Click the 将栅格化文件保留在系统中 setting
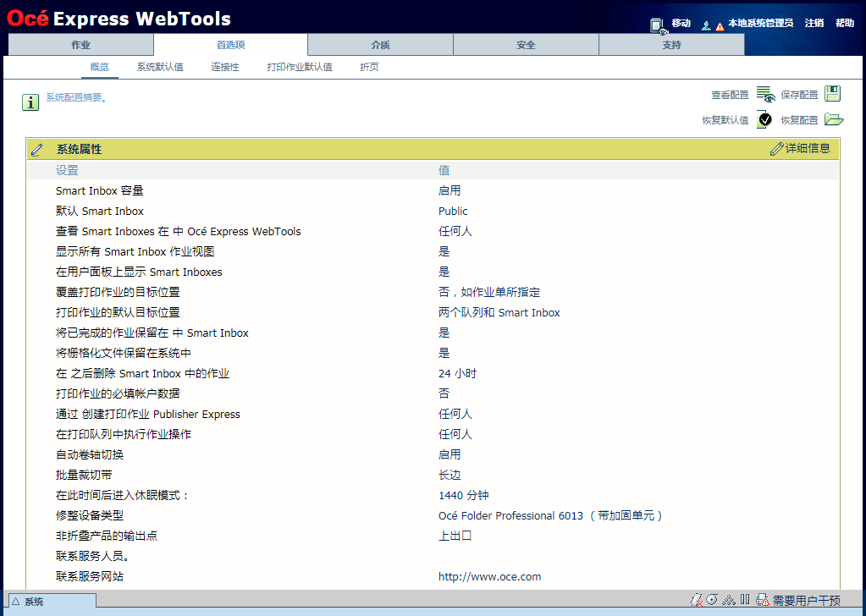This screenshot has width=866, height=616. tap(123, 353)
